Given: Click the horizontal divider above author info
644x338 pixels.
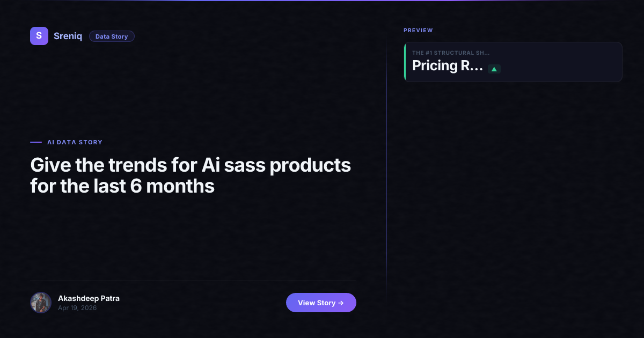Looking at the screenshot, I should point(193,281).
